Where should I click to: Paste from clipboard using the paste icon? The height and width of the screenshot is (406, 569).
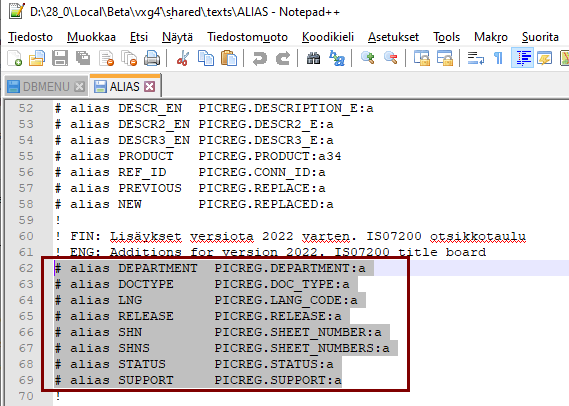tap(229, 58)
